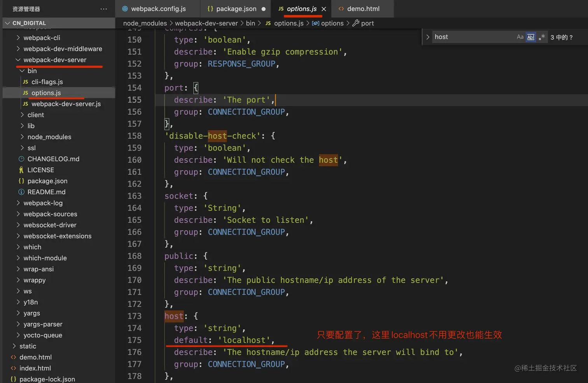Click 'disable-host-check' key text
Viewport: 588px width, 383px height.
(x=213, y=136)
